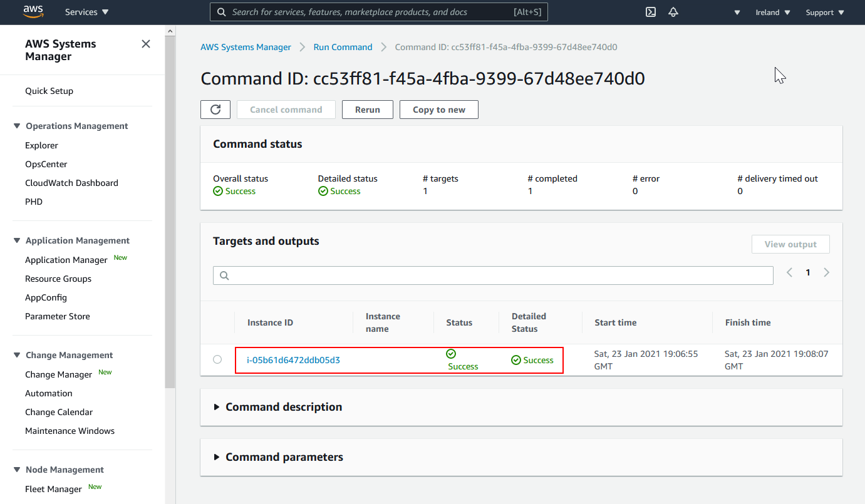865x504 pixels.
Task: Click the Detailed status Success value in Command status
Action: click(339, 191)
